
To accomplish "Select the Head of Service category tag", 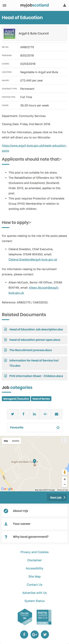I will pos(41,399).
